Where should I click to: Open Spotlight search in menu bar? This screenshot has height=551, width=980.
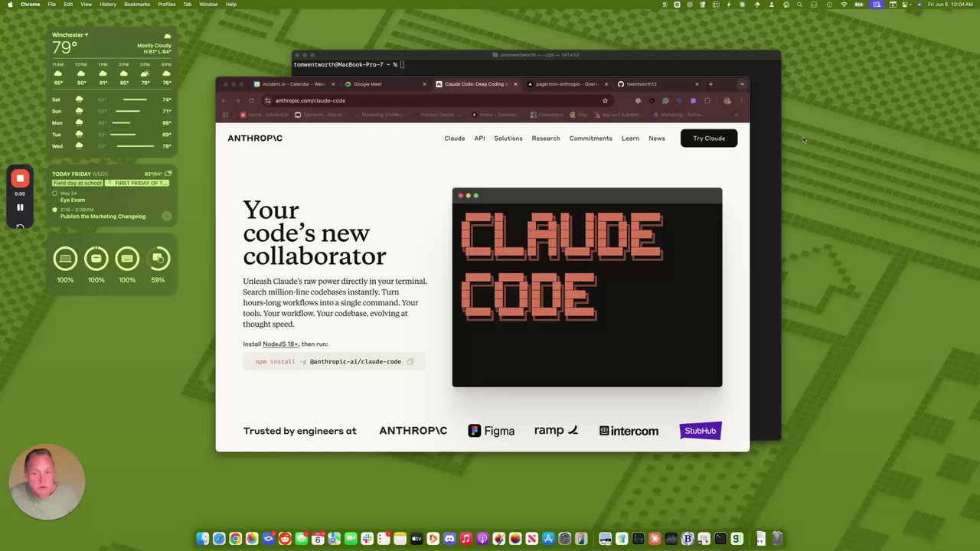tap(800, 5)
